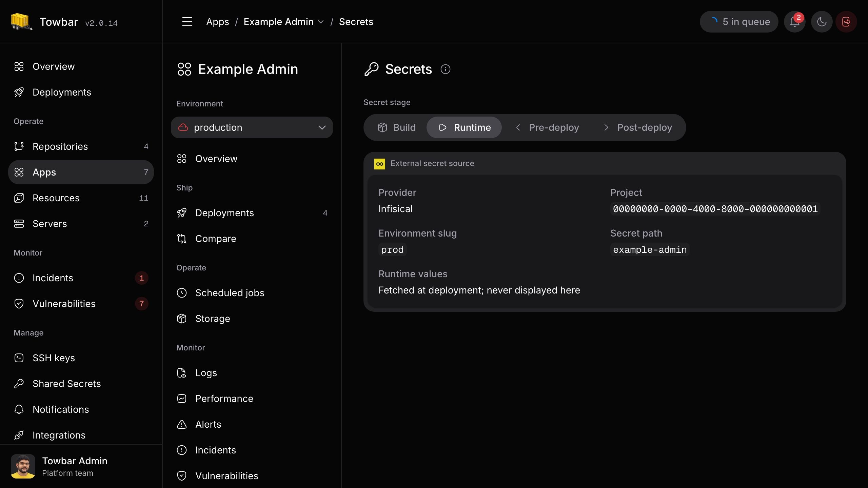The height and width of the screenshot is (488, 868).
Task: Click the 'example-admin' secret path value
Action: click(650, 249)
